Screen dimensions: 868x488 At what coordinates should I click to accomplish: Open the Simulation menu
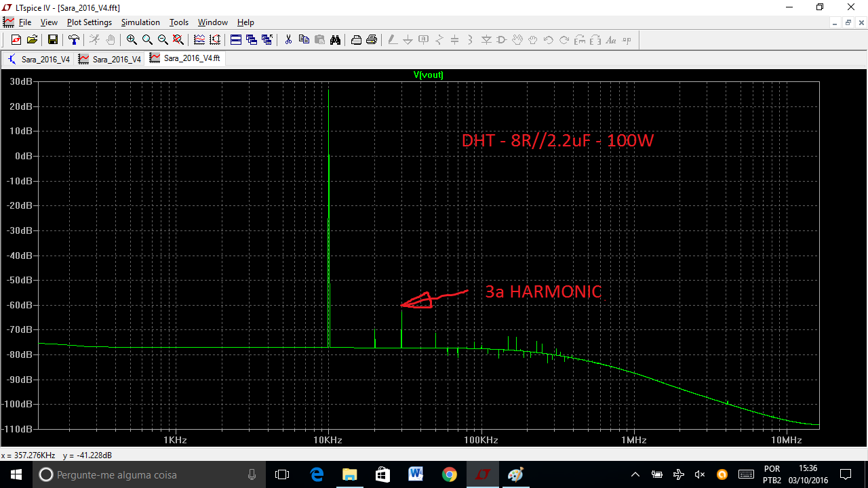[140, 22]
